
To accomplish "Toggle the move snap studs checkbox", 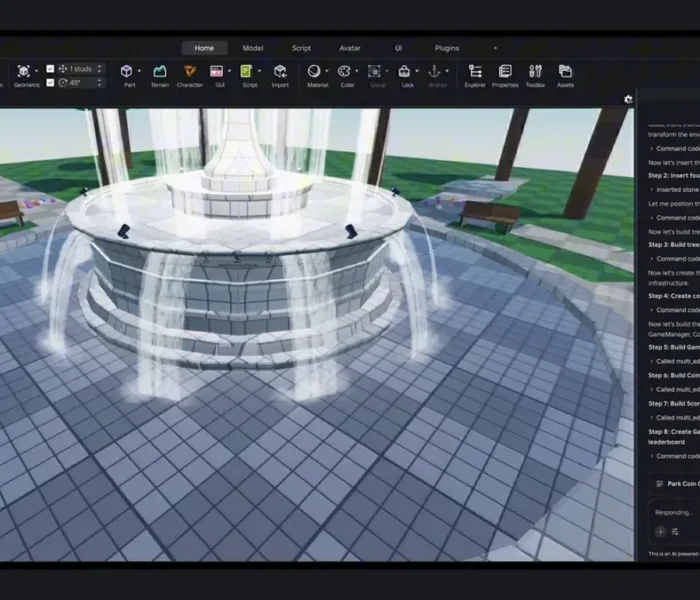I will point(50,68).
